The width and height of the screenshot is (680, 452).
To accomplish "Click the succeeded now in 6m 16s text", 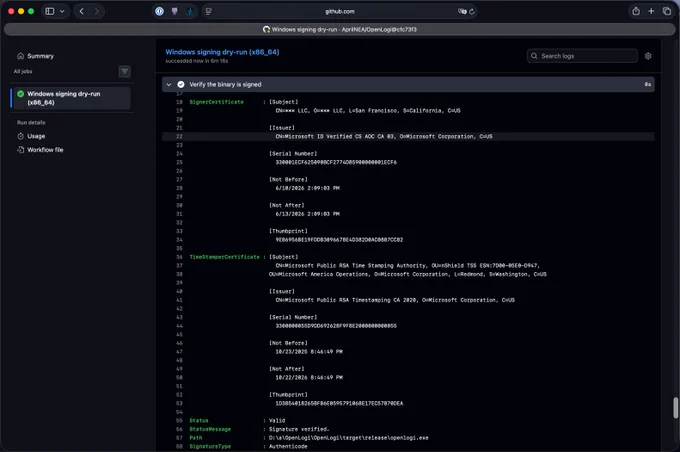I will pos(196,61).
